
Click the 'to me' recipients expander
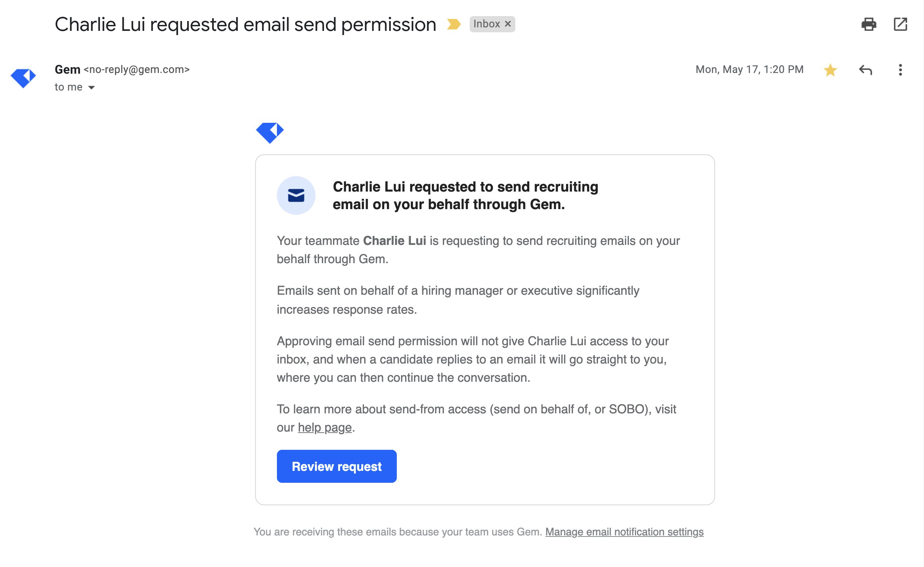(x=92, y=87)
